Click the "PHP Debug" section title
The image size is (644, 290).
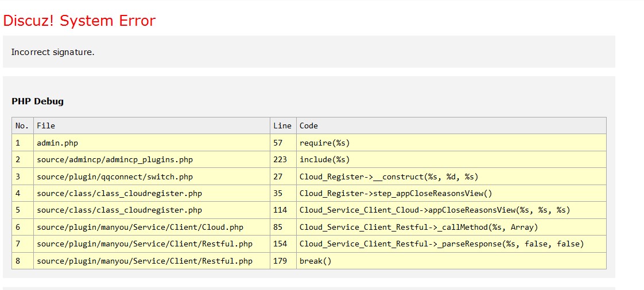pyautogui.click(x=37, y=101)
